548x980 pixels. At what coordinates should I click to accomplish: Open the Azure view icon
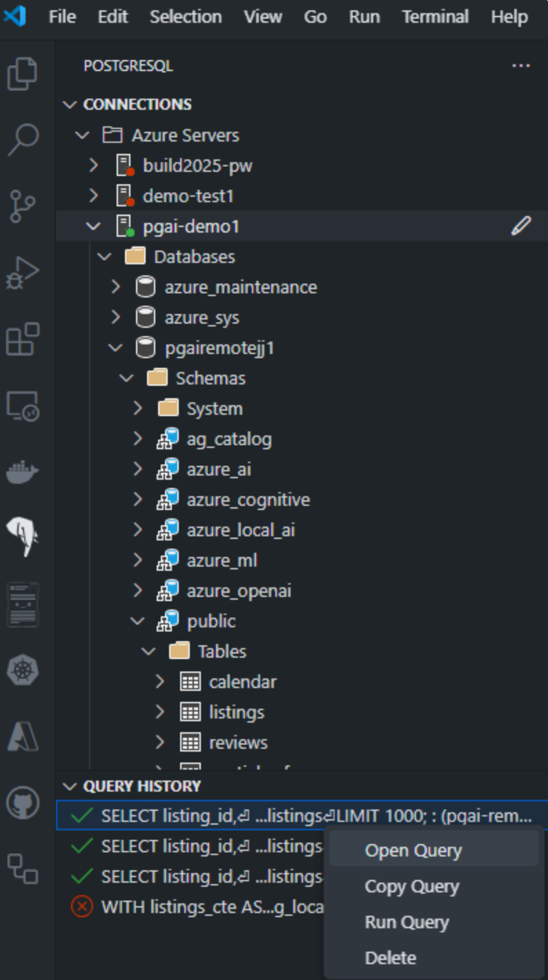click(x=23, y=736)
